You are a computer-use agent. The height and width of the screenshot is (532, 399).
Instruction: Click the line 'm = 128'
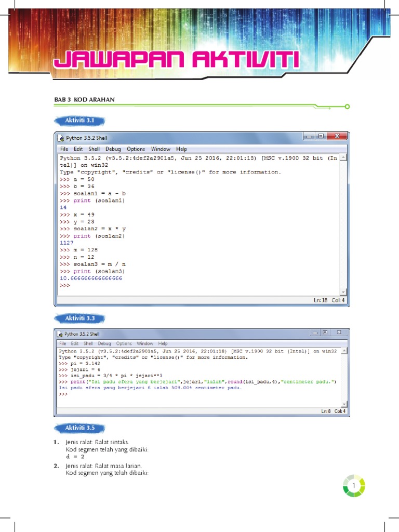86,250
